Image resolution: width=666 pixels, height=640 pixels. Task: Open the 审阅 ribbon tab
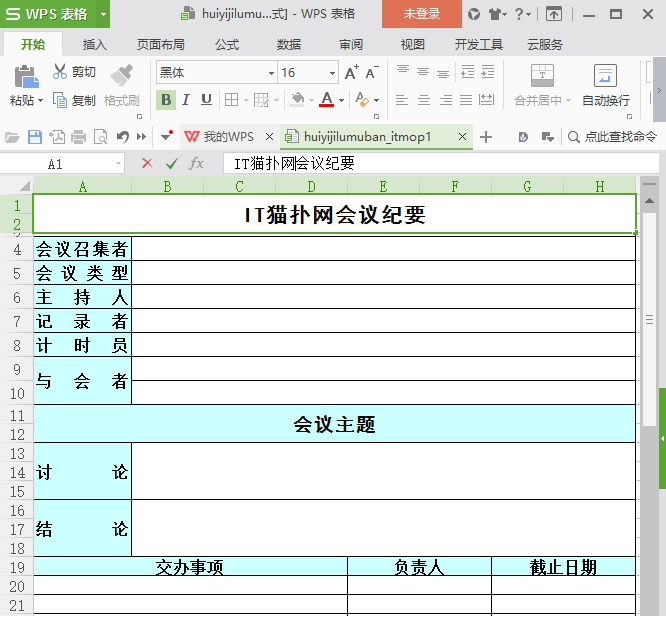(351, 44)
